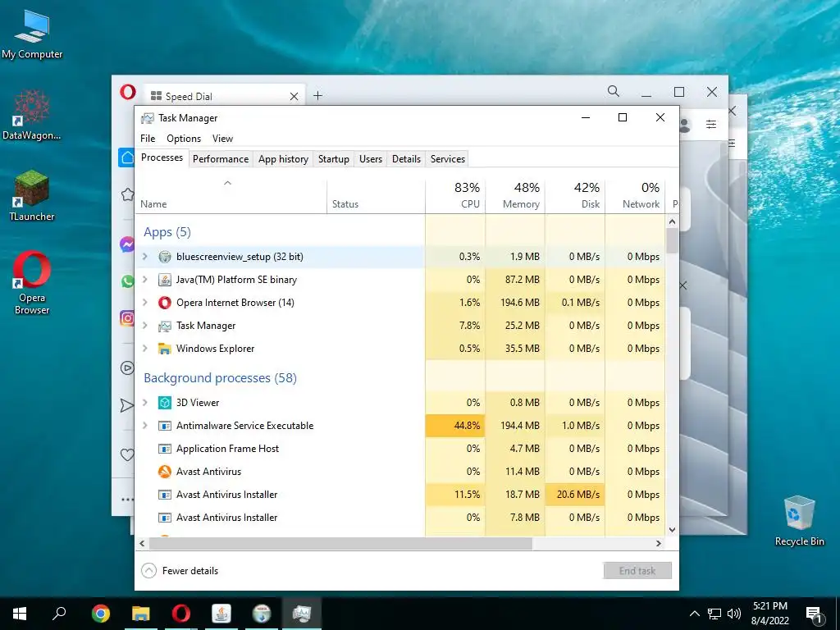Click the Opera profile account icon

pos(685,126)
